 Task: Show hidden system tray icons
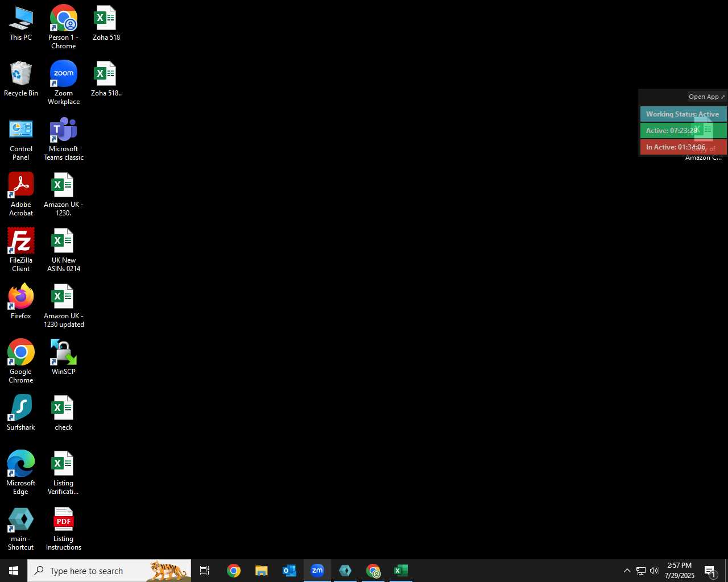627,571
